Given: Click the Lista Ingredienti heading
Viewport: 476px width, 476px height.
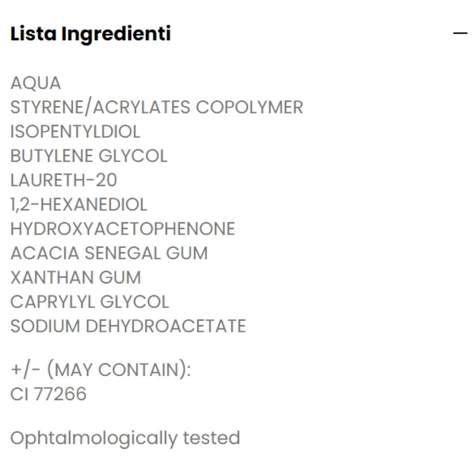Looking at the screenshot, I should (x=91, y=34).
